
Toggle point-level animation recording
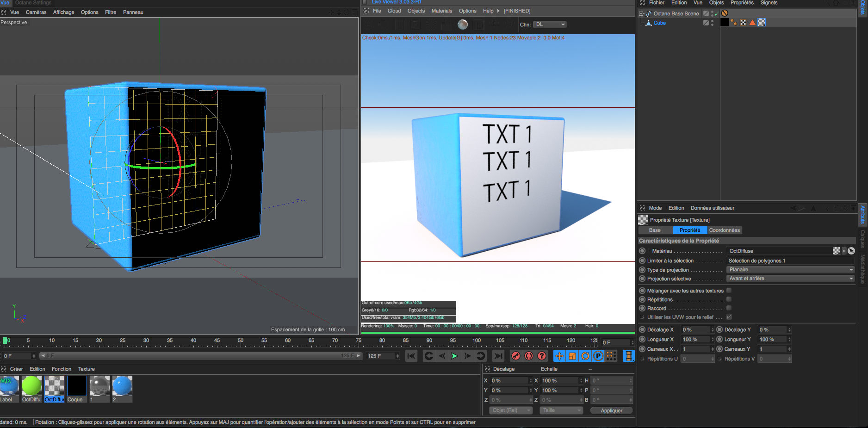(611, 356)
